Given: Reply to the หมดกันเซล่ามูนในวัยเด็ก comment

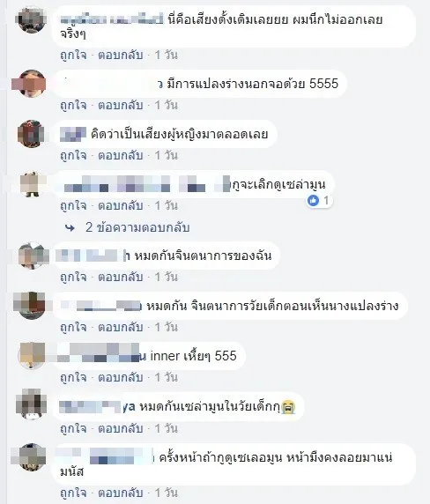Looking at the screenshot, I should tap(121, 428).
